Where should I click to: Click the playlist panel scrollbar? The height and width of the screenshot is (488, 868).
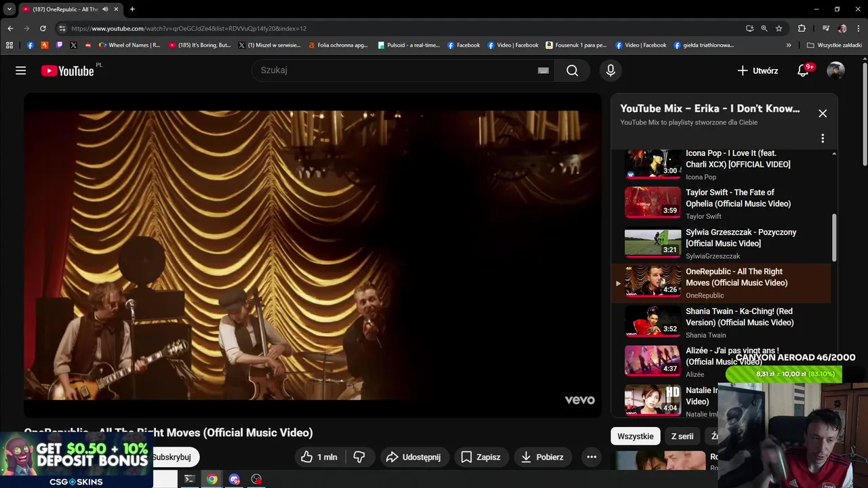(834, 237)
